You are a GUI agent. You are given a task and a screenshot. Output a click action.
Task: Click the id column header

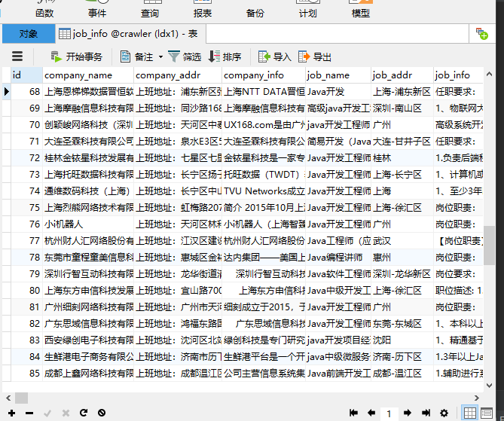click(x=26, y=75)
